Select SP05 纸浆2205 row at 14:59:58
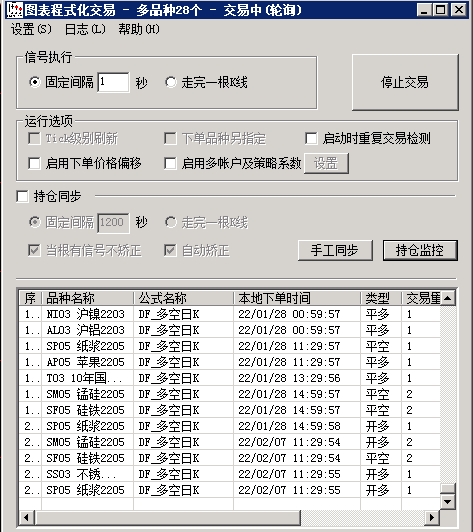The height and width of the screenshot is (532, 473). [230, 426]
